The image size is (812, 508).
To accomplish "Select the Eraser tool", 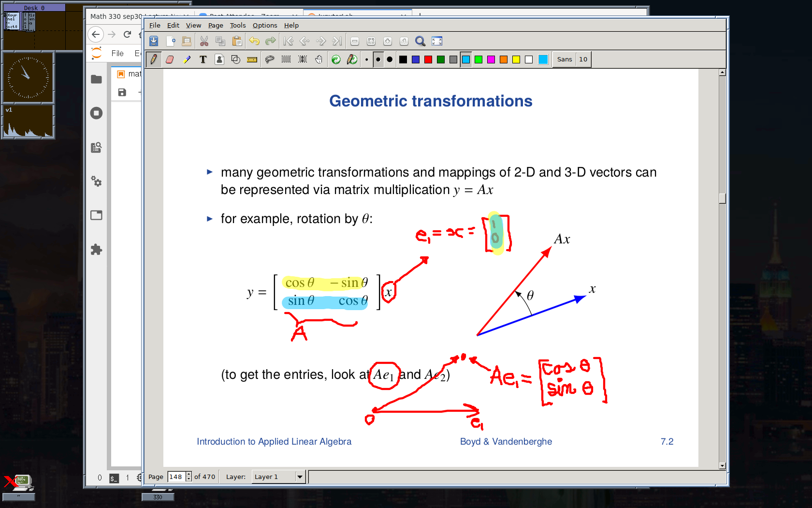I will coord(170,60).
